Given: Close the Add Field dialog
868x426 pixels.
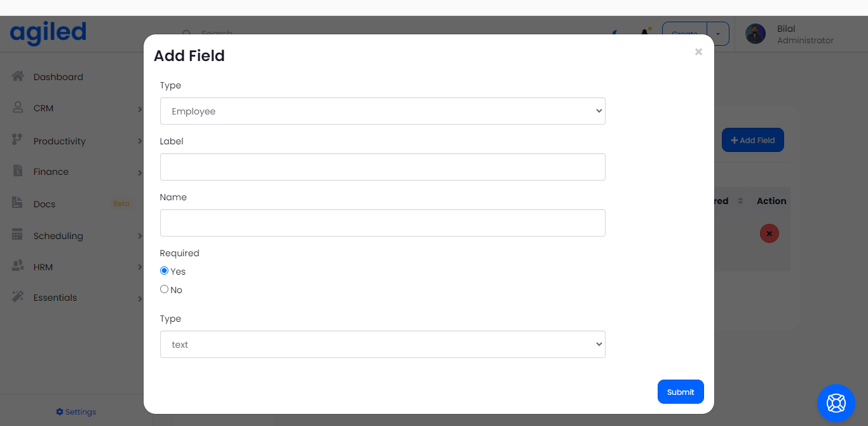Looking at the screenshot, I should pos(698,52).
